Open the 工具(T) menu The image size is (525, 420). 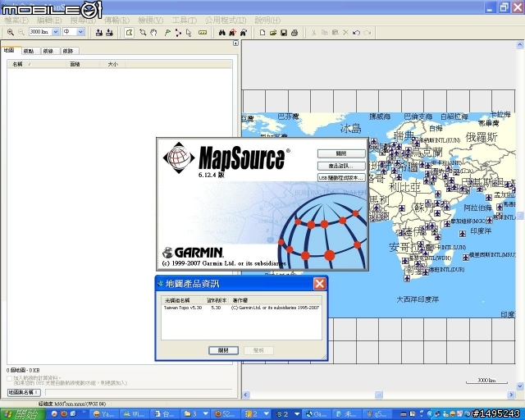click(x=184, y=20)
